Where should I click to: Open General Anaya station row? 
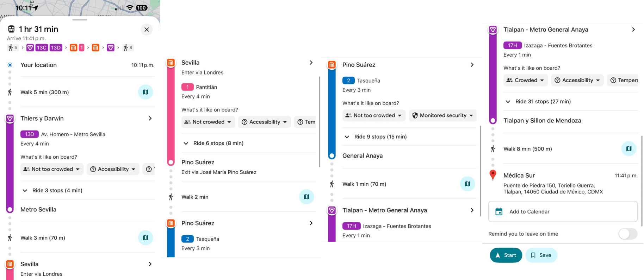point(363,156)
